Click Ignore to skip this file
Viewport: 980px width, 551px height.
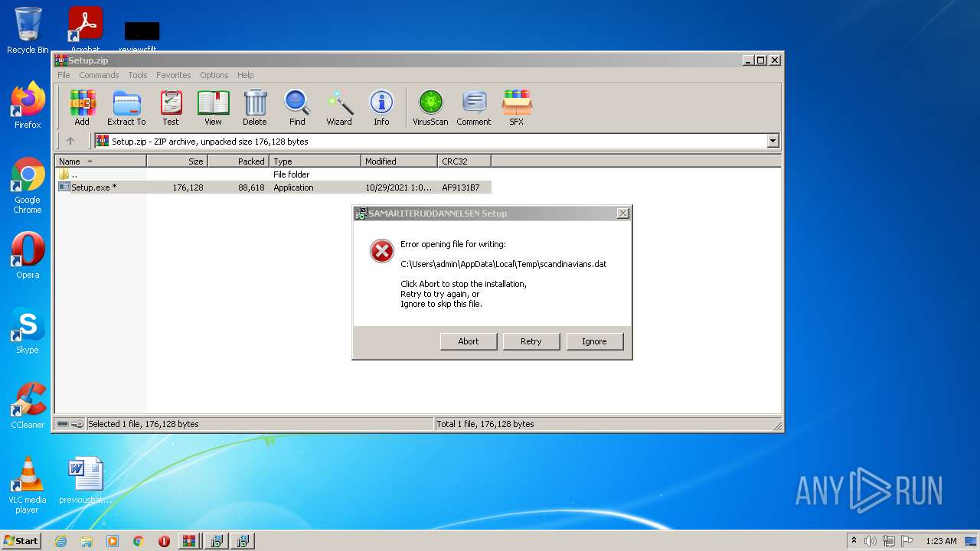point(594,341)
